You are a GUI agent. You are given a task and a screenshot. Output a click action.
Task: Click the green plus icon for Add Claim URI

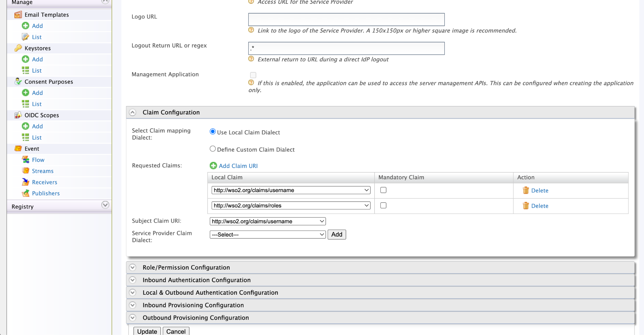[213, 166]
